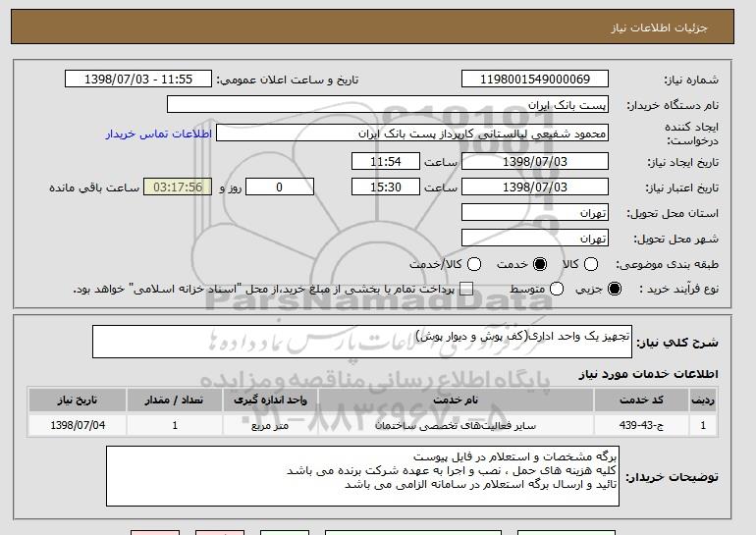Click the remaining days field showing 0

pyautogui.click(x=280, y=187)
